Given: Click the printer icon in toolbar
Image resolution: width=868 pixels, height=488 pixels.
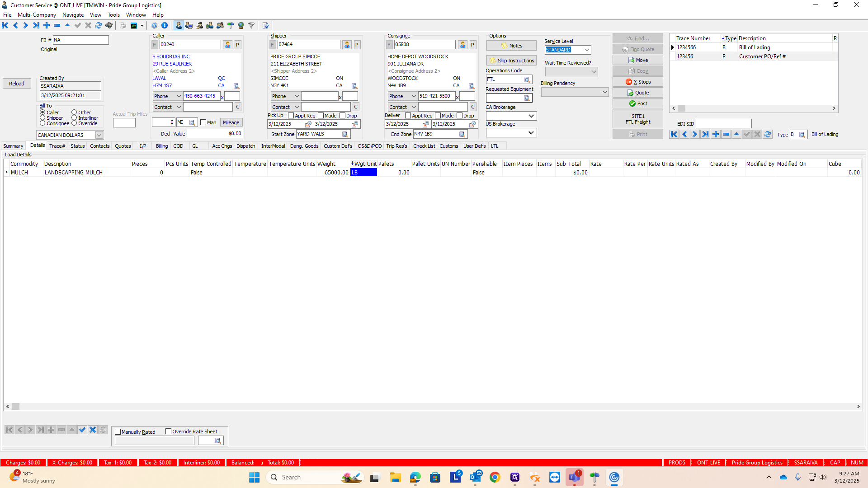Looking at the screenshot, I should [123, 25].
